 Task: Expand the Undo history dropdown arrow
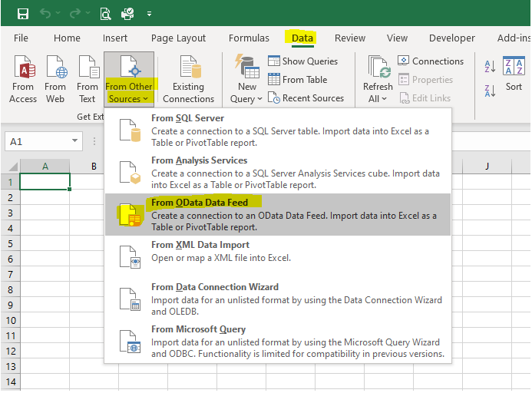point(58,13)
